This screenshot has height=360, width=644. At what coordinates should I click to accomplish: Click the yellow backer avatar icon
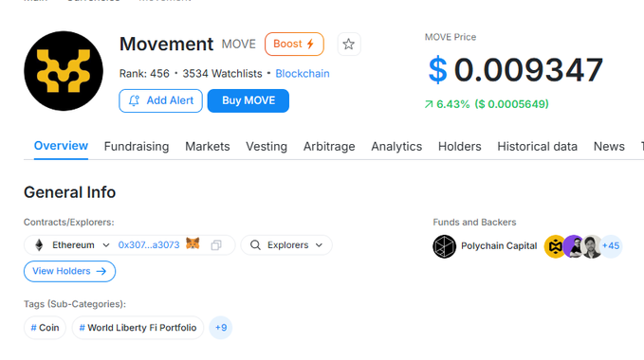555,246
